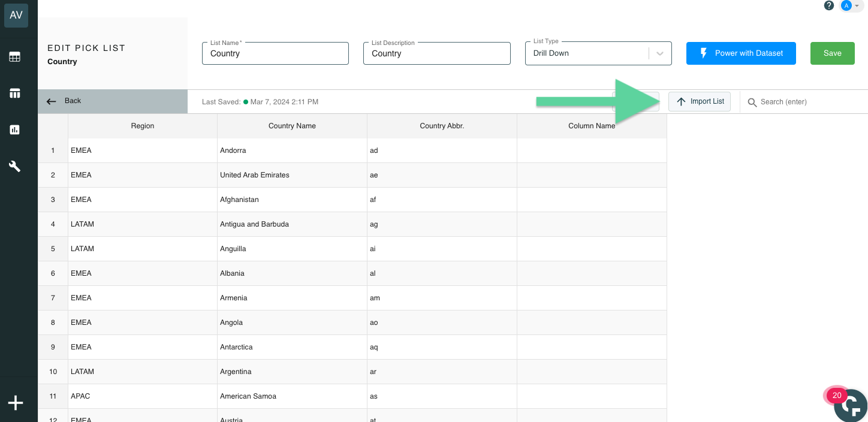Click the AV workspace logo
The height and width of the screenshot is (422, 868).
click(x=16, y=15)
